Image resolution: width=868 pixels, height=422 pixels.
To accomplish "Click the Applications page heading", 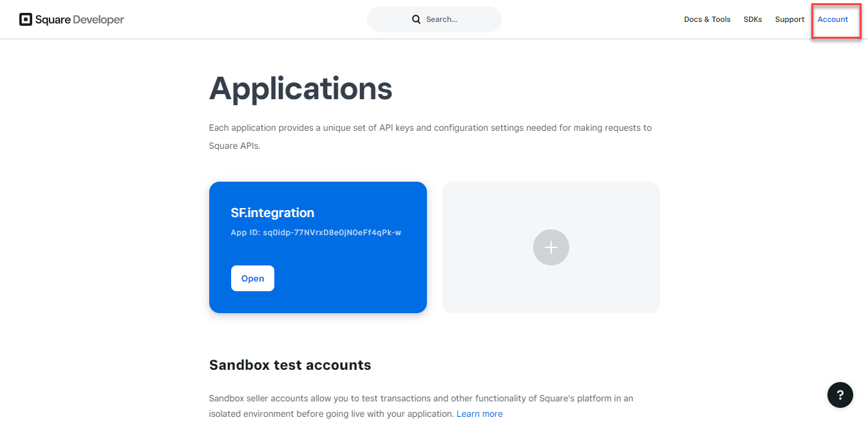I will coord(301,88).
